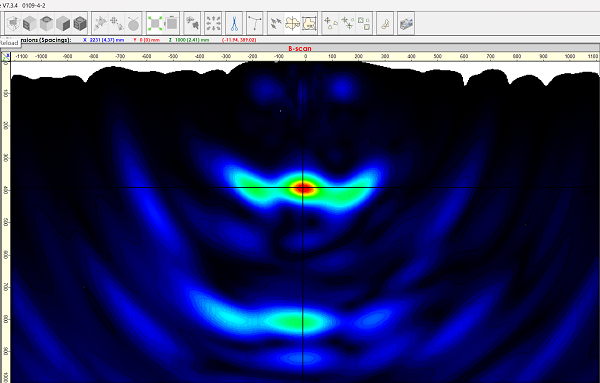Click the add point marker icon

click(x=330, y=24)
